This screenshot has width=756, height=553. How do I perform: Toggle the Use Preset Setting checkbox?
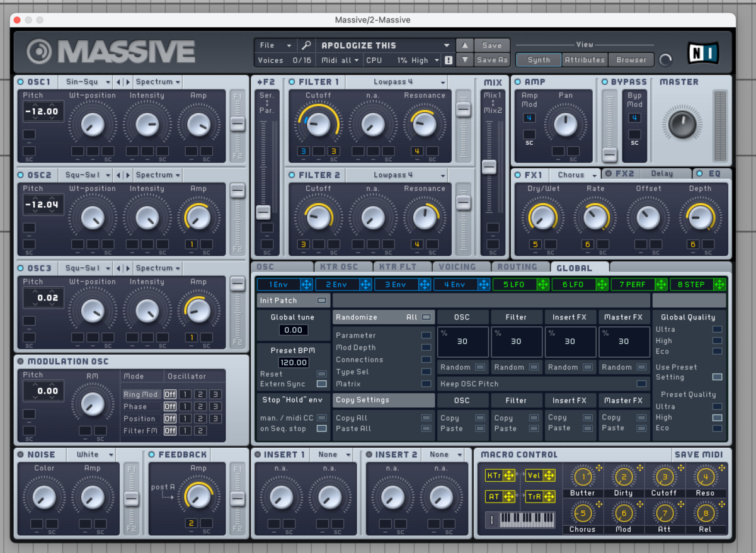tap(717, 377)
